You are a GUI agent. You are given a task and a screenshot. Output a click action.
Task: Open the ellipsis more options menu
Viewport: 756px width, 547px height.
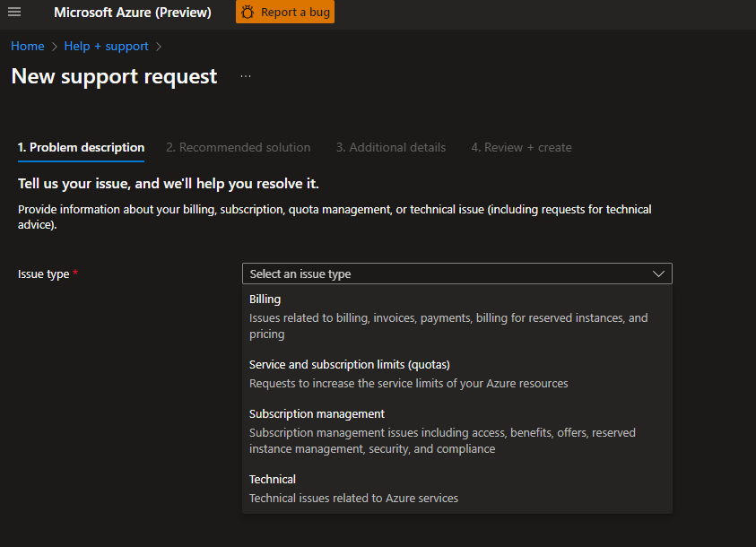pyautogui.click(x=246, y=76)
